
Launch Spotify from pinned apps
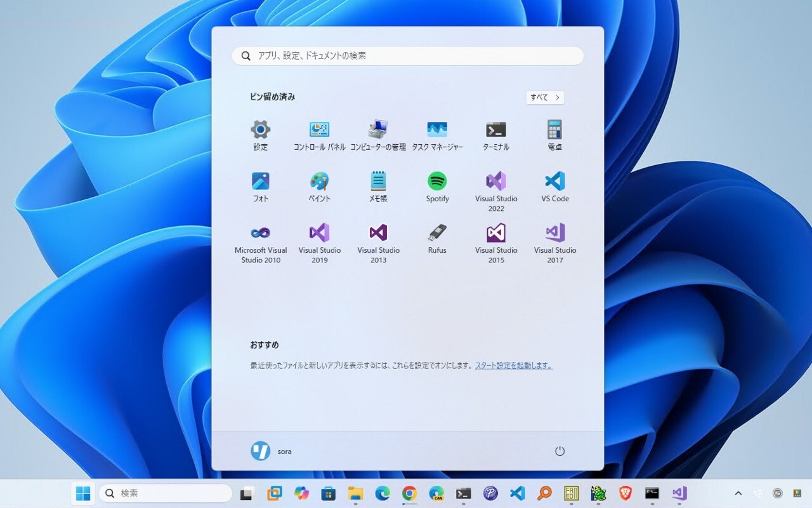[437, 187]
